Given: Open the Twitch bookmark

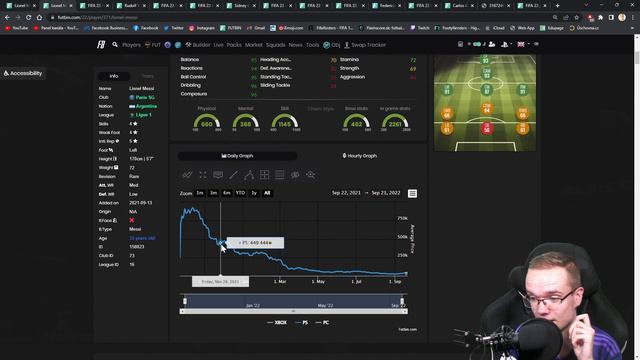Looking at the screenshot, I should pyautogui.click(x=420, y=28).
